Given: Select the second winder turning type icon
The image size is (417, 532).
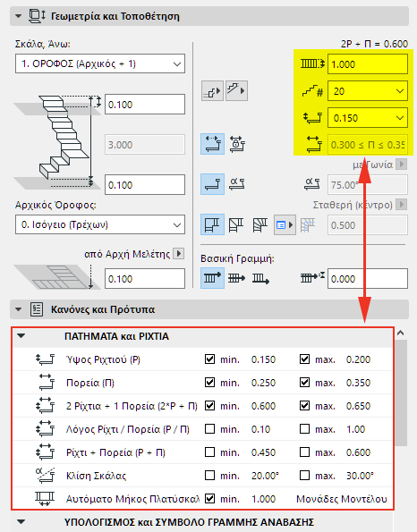Looking at the screenshot, I should coord(236,224).
